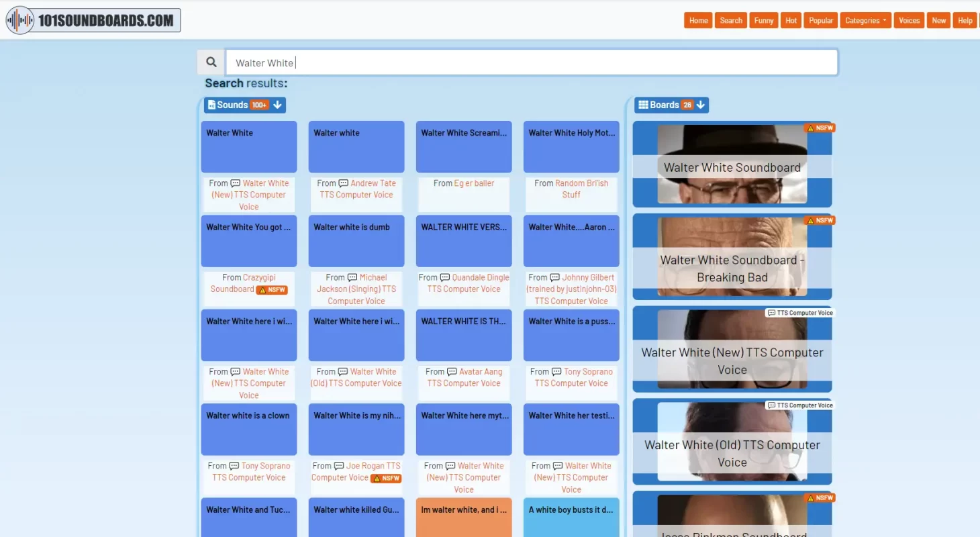Play the "Walter White is a puss..." sound
Viewport: 980px width, 537px height.
pos(571,335)
